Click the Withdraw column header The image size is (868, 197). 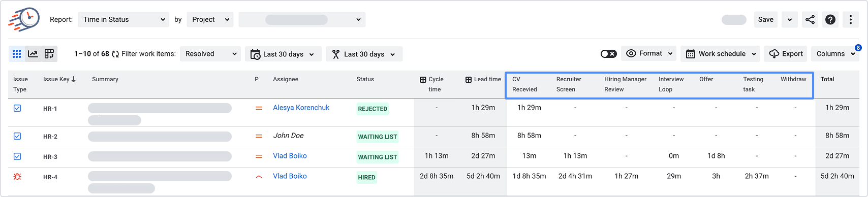[793, 79]
